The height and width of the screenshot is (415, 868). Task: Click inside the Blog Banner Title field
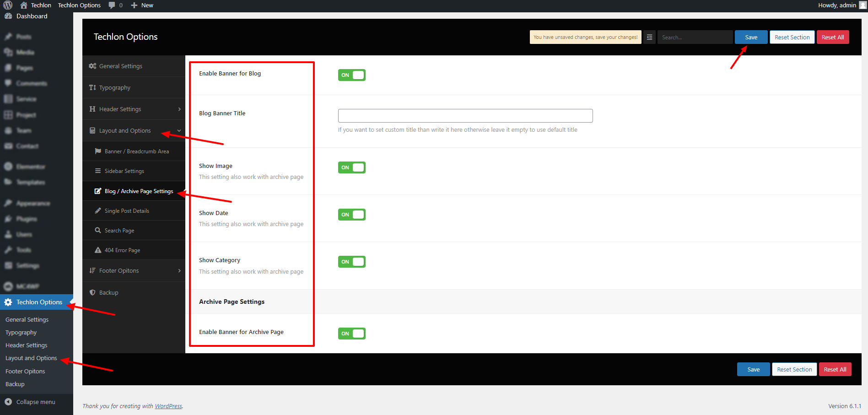click(x=465, y=116)
